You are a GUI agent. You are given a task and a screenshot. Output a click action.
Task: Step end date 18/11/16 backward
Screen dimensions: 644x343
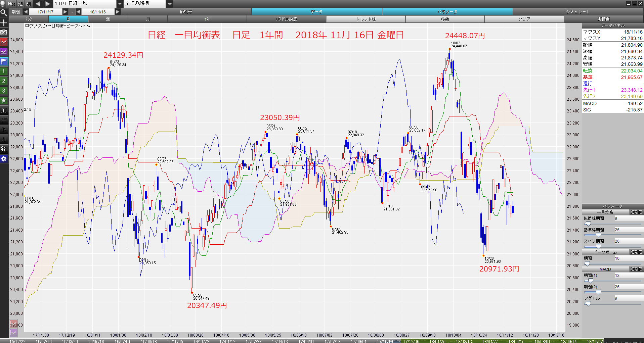tap(78, 12)
